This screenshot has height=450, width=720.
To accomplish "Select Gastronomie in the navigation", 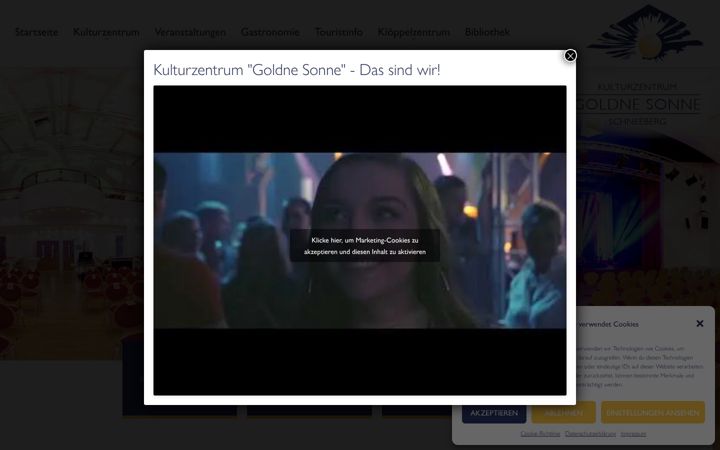I will coord(270,32).
